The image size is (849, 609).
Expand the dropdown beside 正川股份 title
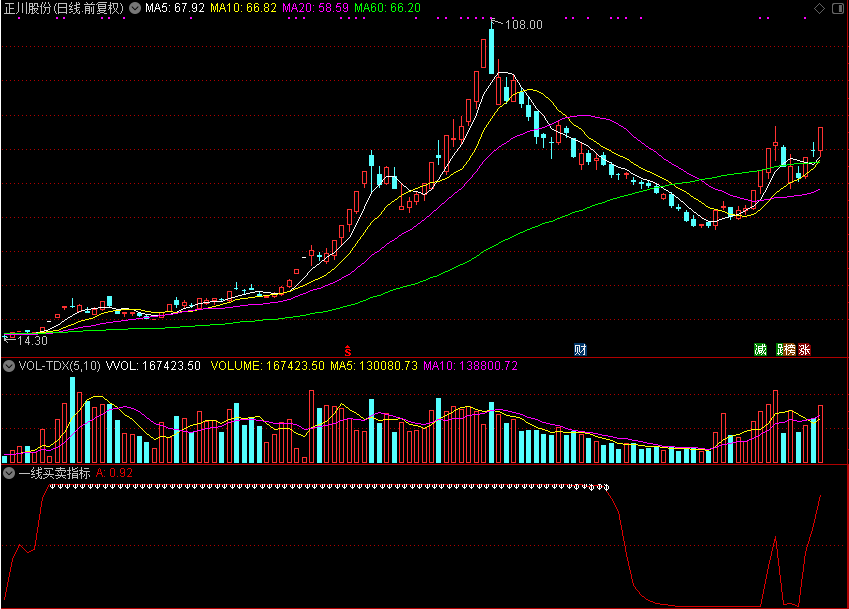135,8
